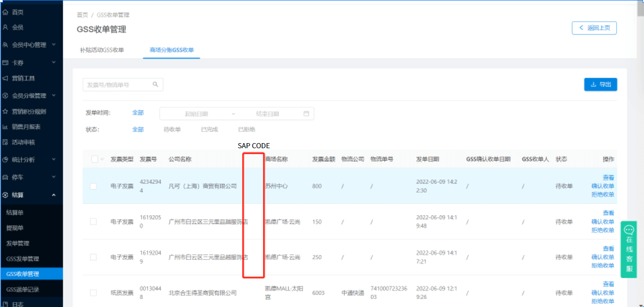Click 查看 for invoice 16192050
The image size is (644, 307).
pos(609,213)
